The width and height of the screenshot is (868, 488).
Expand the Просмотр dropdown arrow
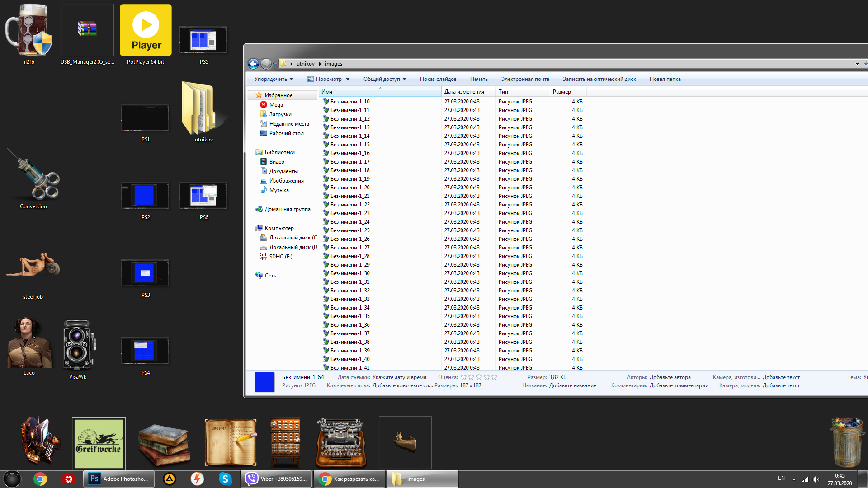(x=348, y=79)
